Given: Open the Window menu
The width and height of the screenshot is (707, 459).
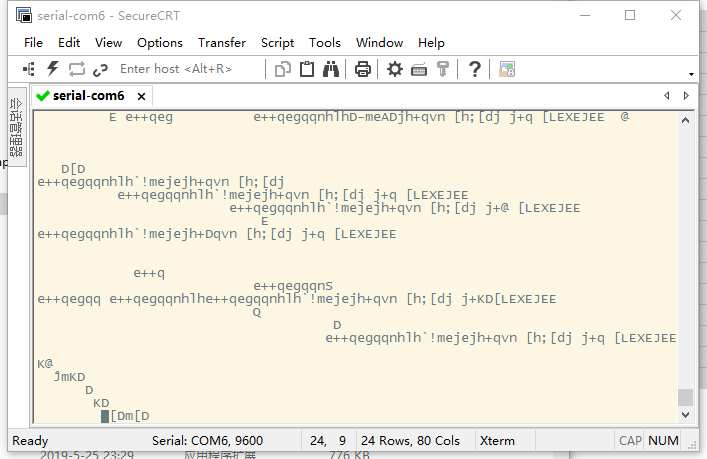Looking at the screenshot, I should pyautogui.click(x=379, y=43).
